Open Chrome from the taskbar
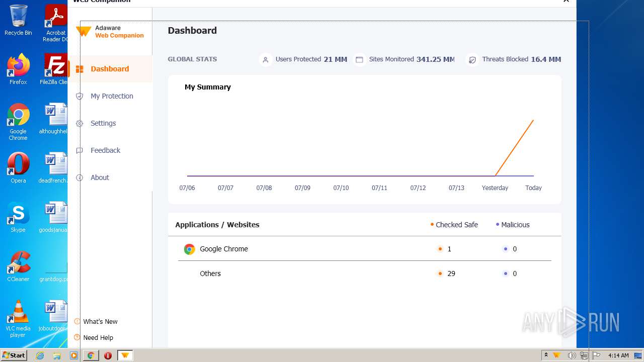 point(91,355)
